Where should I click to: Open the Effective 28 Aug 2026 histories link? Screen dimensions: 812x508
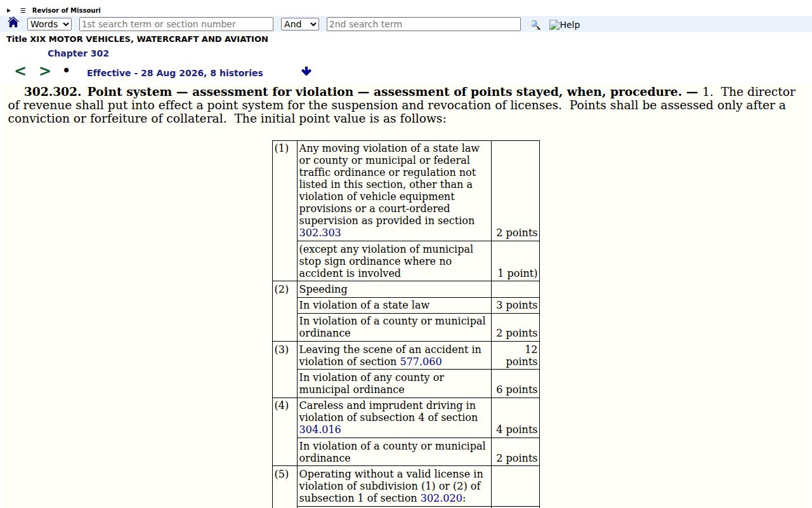[175, 73]
